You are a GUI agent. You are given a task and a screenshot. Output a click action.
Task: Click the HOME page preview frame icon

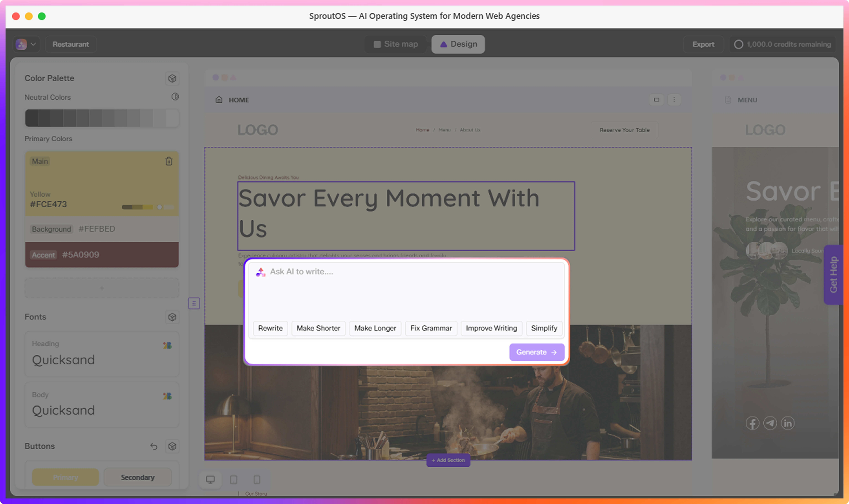point(657,100)
